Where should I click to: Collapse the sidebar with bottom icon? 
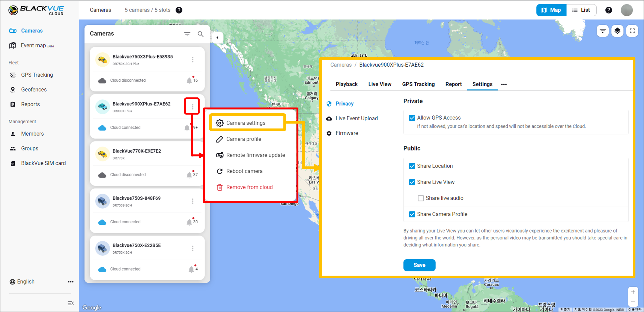pos(71,303)
